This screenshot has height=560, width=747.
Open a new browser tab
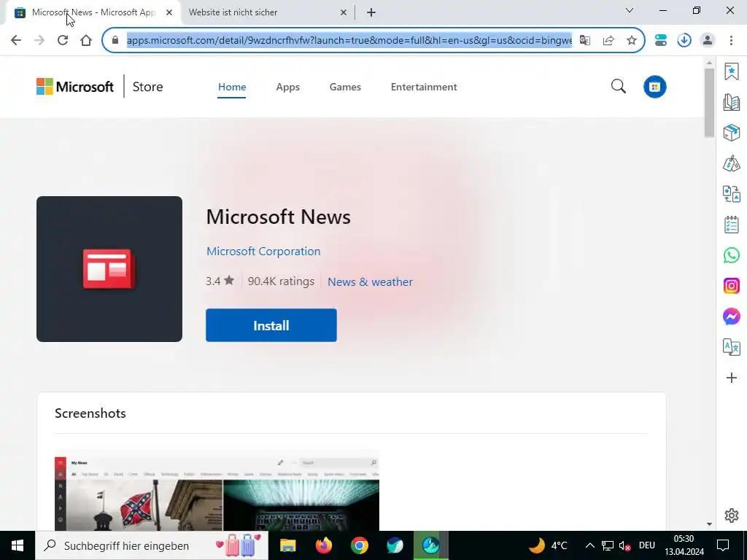371,12
